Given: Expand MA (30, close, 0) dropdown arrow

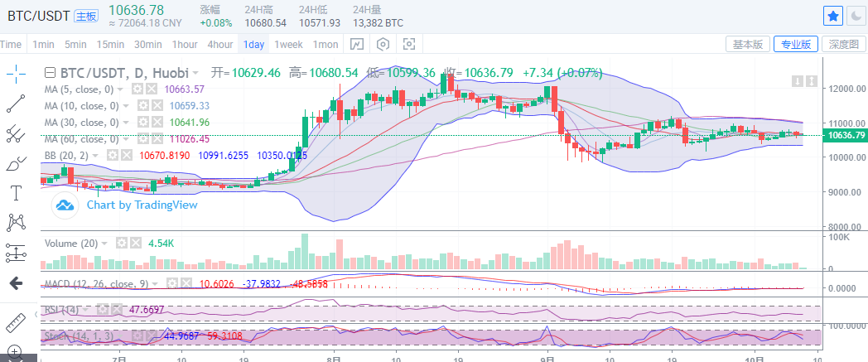Looking at the screenshot, I should (x=127, y=123).
